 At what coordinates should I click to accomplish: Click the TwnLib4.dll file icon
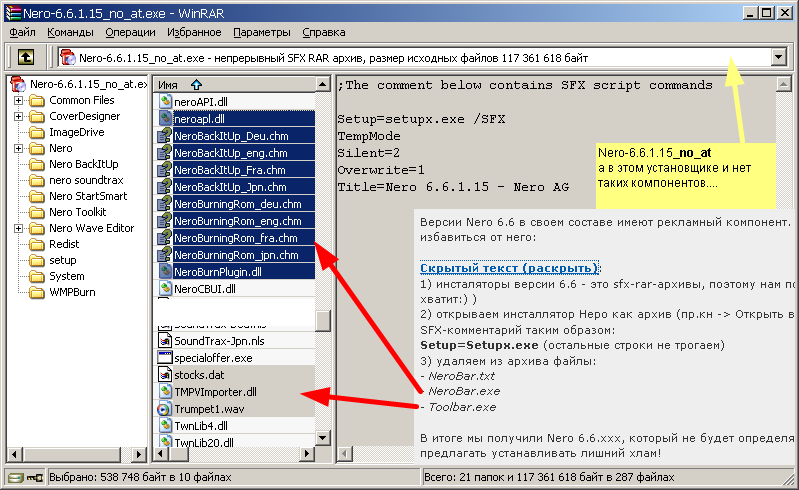(165, 426)
